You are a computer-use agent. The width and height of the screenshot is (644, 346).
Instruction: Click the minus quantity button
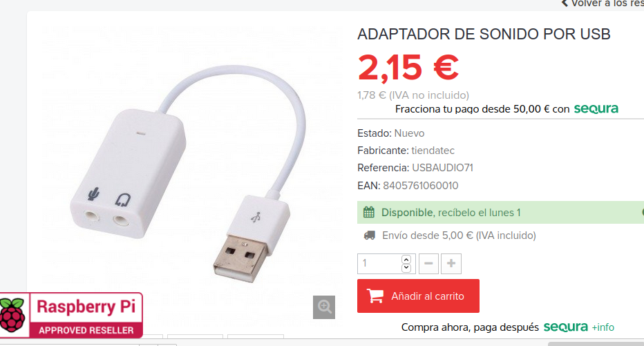428,264
